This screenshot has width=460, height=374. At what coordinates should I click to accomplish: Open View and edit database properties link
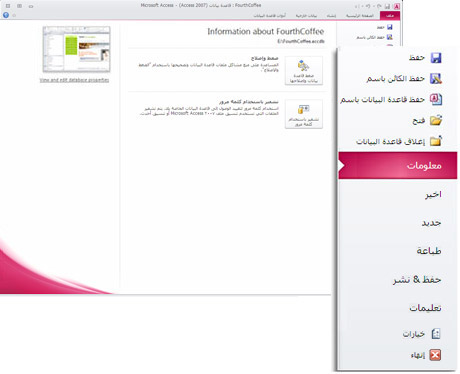[x=74, y=80]
